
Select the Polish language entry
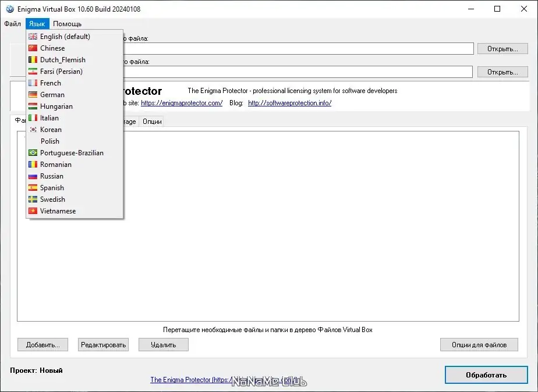(x=75, y=141)
